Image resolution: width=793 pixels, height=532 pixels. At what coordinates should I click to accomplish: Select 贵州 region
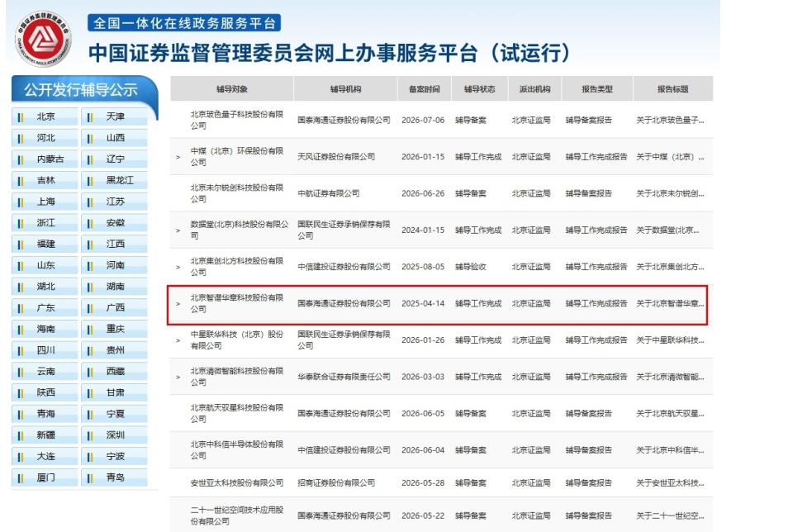[x=114, y=350]
